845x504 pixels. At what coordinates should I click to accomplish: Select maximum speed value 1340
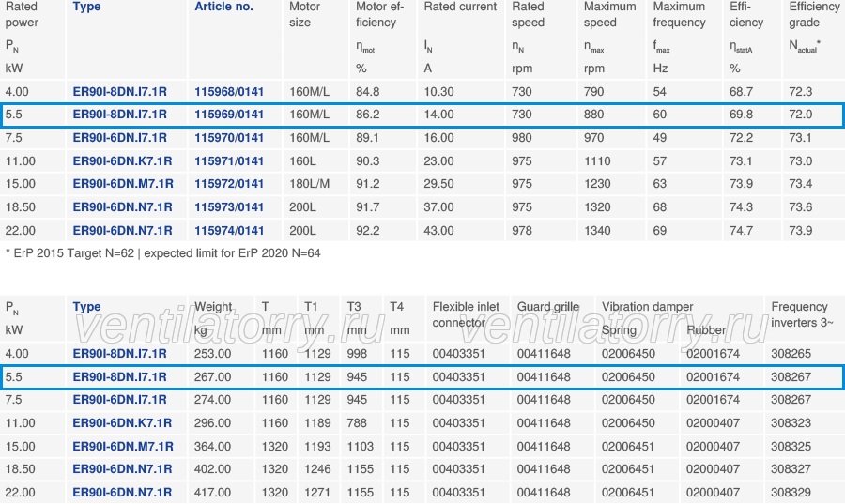(x=597, y=231)
